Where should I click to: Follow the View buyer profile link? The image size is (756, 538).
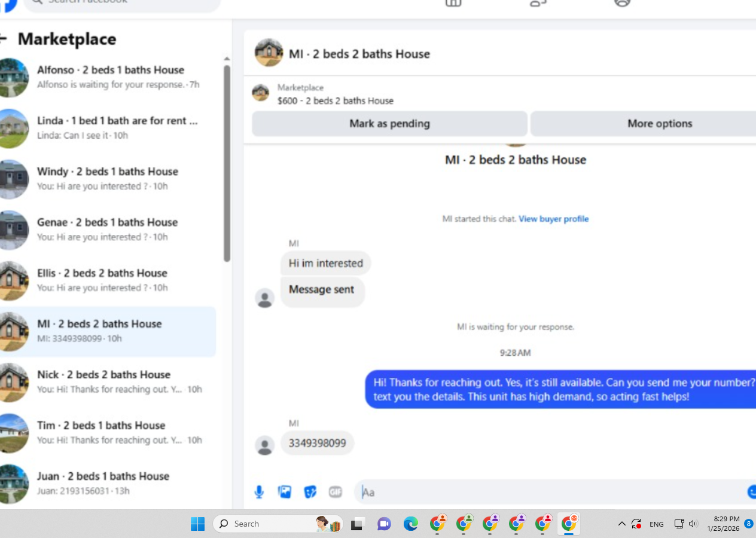coord(553,219)
